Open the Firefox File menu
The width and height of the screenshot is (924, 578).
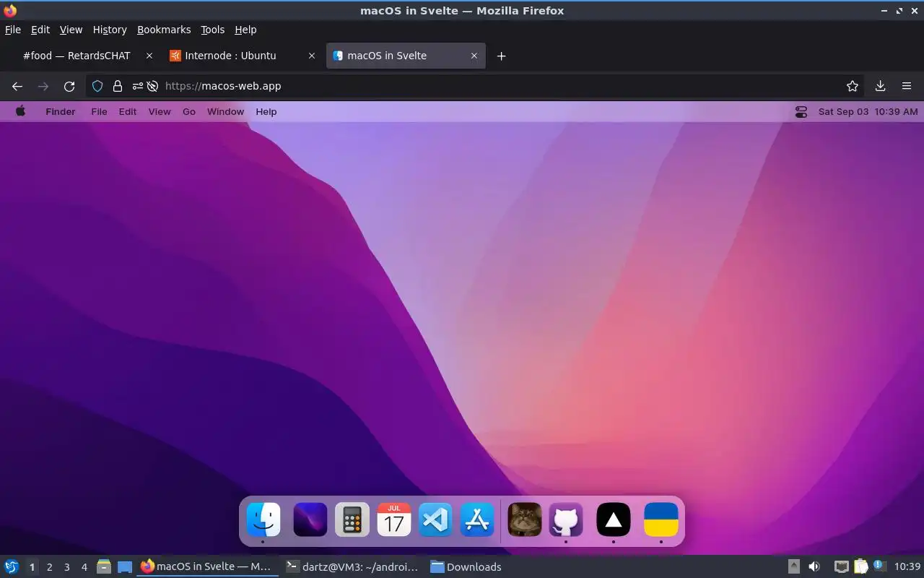13,30
